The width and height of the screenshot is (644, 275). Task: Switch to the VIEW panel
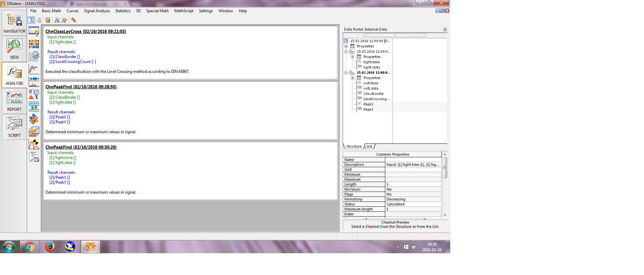pos(14,49)
